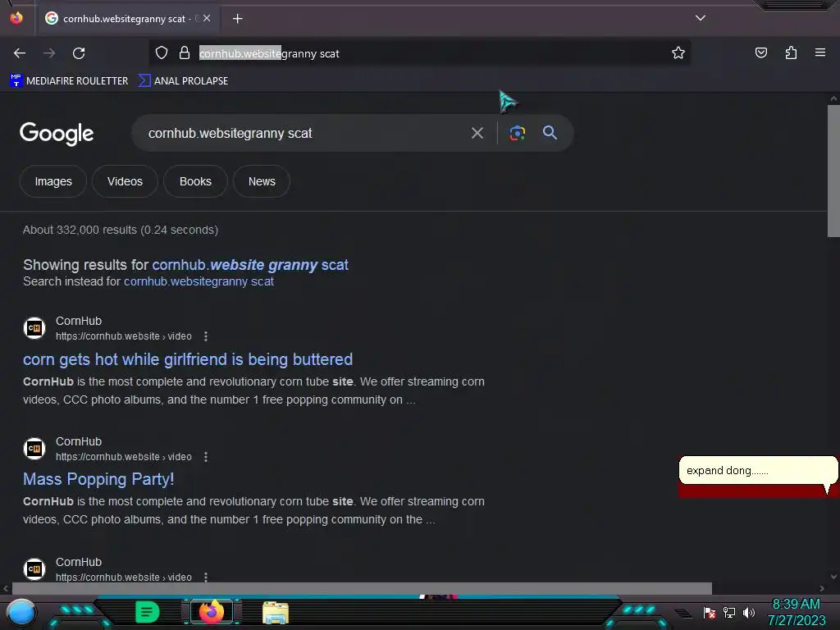Open Google Lens image search icon
840x630 pixels.
[x=517, y=133]
